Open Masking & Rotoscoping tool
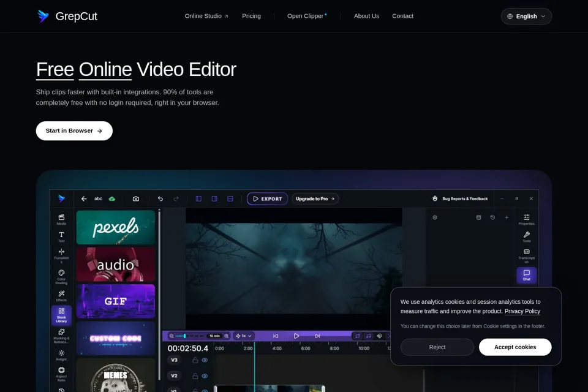Screen dimensions: 588x392 (61, 336)
